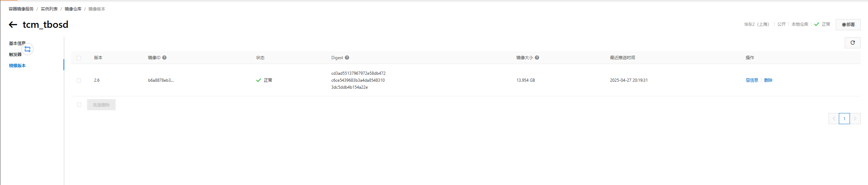Click 删除 link for version 2.6
868x185 pixels.
(x=768, y=80)
